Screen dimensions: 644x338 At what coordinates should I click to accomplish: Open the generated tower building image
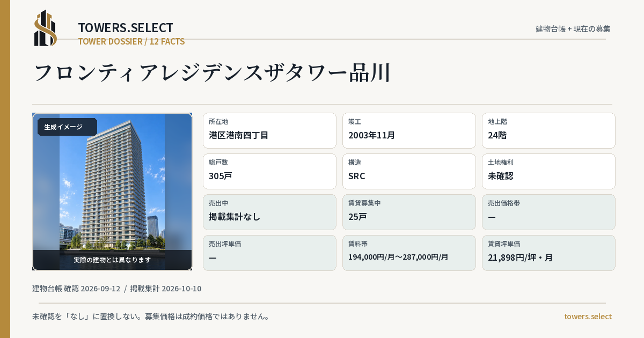click(x=112, y=192)
